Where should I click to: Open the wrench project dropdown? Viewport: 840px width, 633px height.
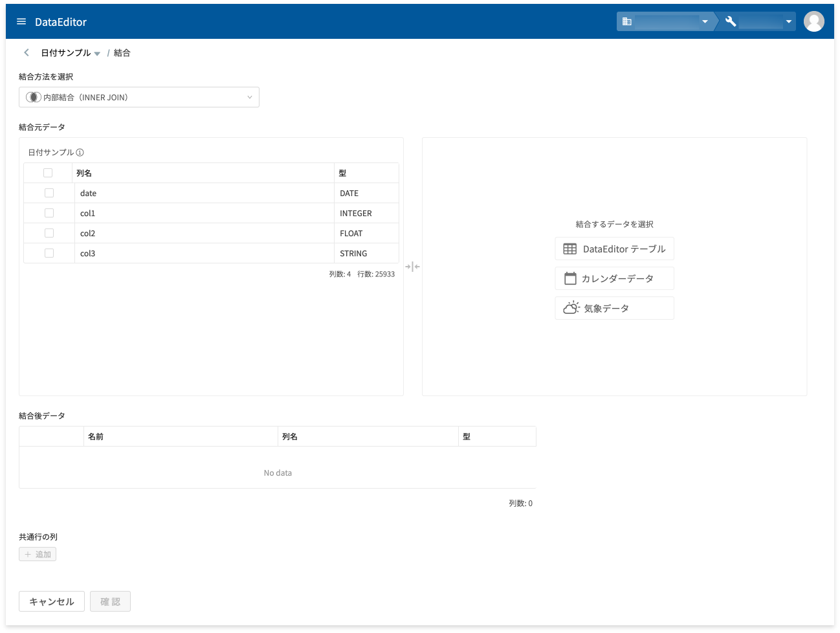[x=758, y=21]
